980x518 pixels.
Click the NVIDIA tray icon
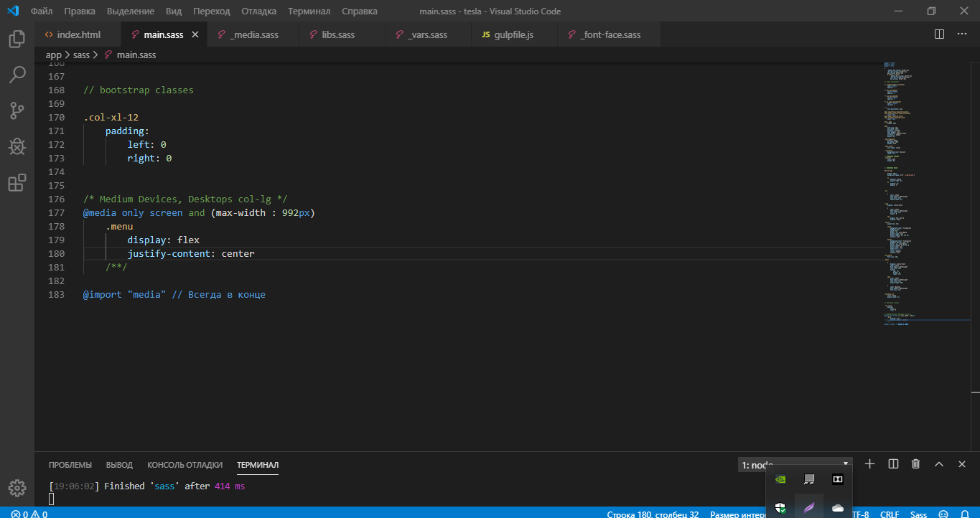click(x=780, y=479)
